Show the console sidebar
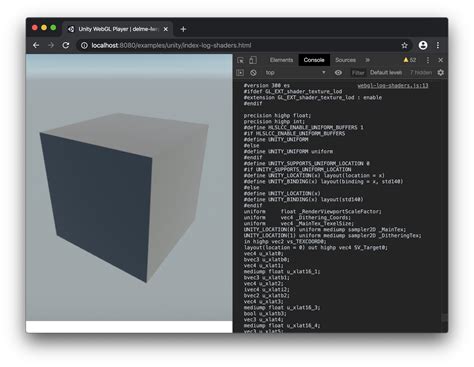 [240, 73]
